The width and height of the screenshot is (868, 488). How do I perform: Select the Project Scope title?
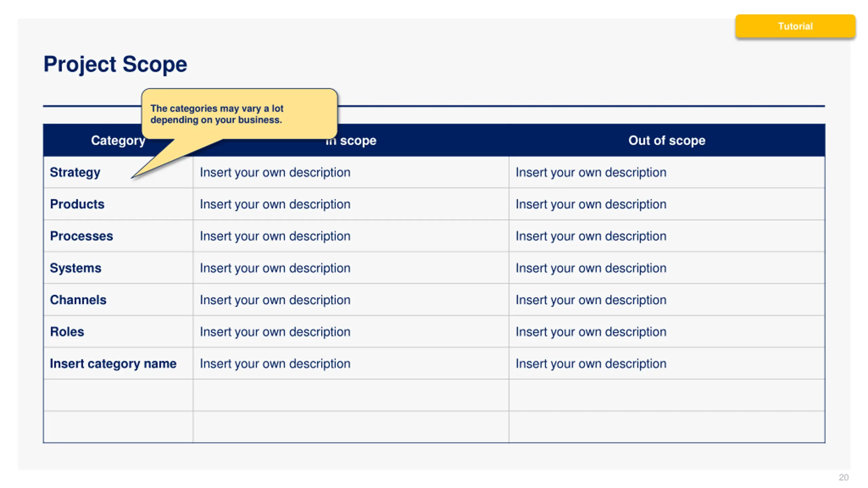pos(115,64)
